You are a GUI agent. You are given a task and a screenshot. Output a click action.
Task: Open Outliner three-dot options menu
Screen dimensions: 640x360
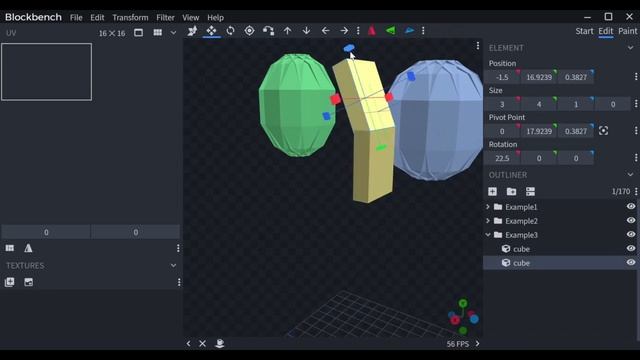(x=636, y=191)
